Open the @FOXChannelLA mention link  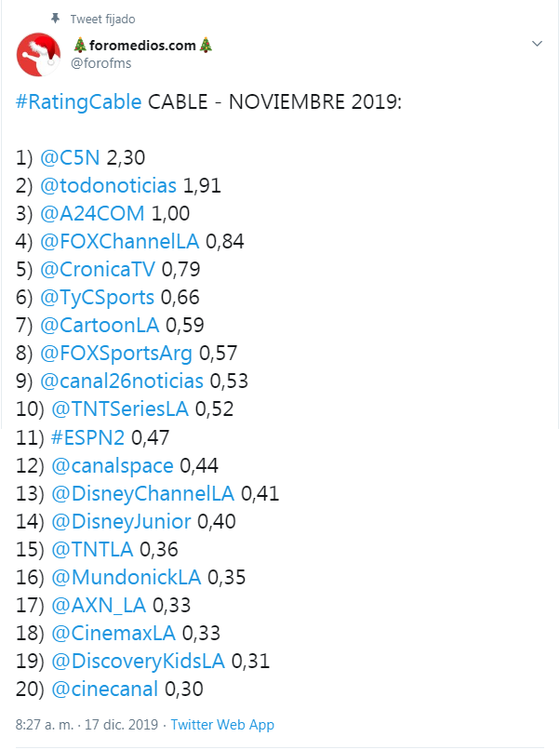[x=120, y=242]
